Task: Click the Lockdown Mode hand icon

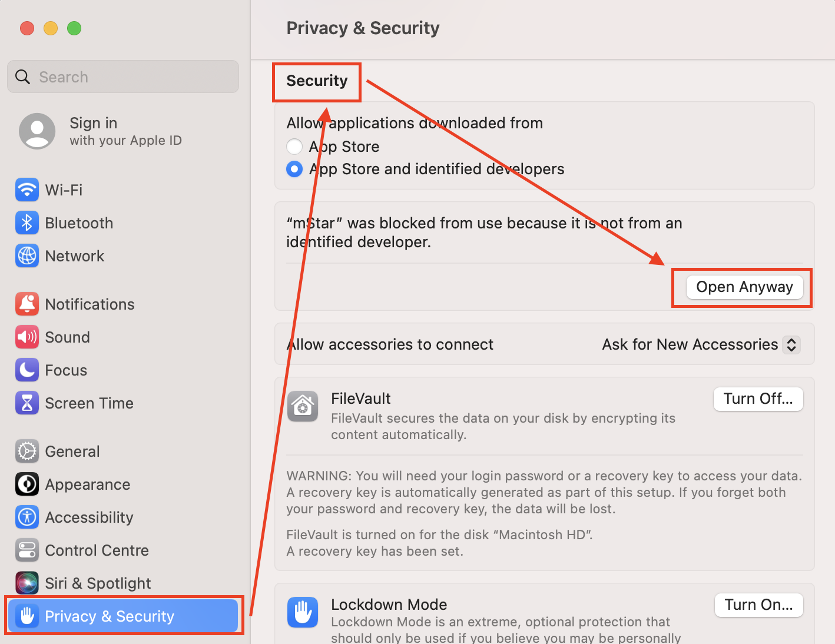Action: point(302,612)
